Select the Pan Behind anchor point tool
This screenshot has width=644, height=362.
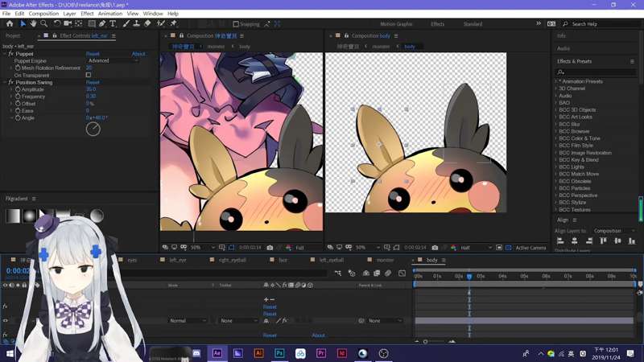pyautogui.click(x=78, y=24)
